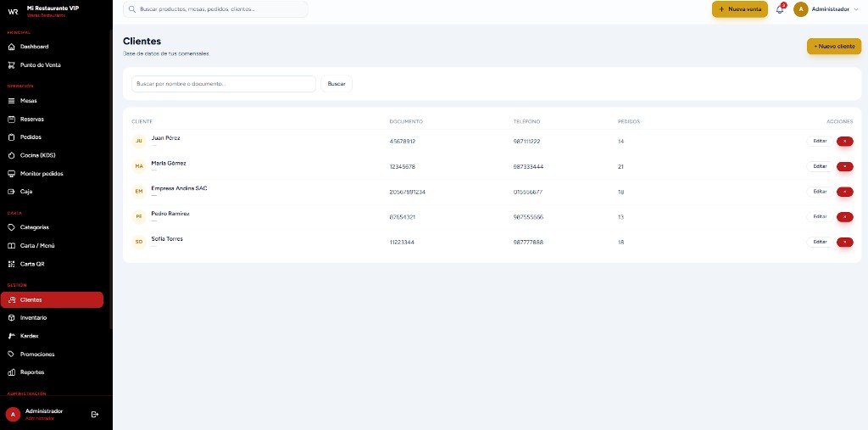Click the Pedro Ramírez name
This screenshot has height=430, width=868.
[170, 214]
